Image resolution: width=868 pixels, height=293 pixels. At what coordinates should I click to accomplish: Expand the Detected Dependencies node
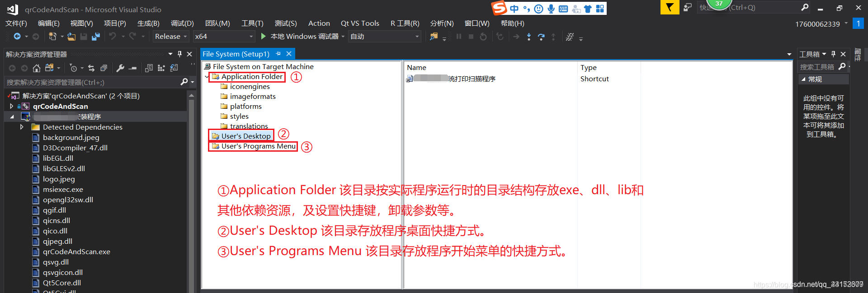tap(22, 127)
